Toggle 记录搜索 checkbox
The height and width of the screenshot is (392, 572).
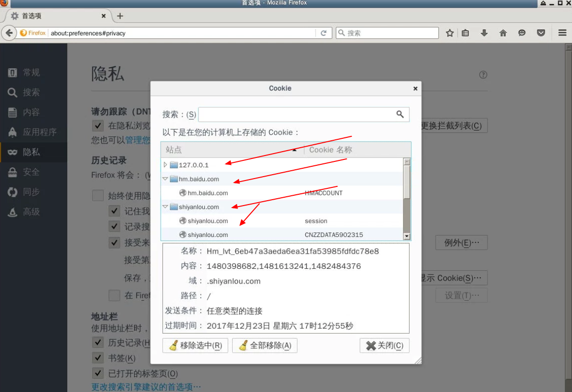114,227
